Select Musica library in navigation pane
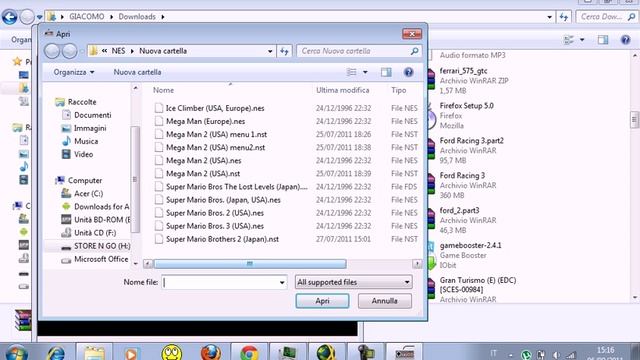This screenshot has height=360, width=640. point(80,141)
